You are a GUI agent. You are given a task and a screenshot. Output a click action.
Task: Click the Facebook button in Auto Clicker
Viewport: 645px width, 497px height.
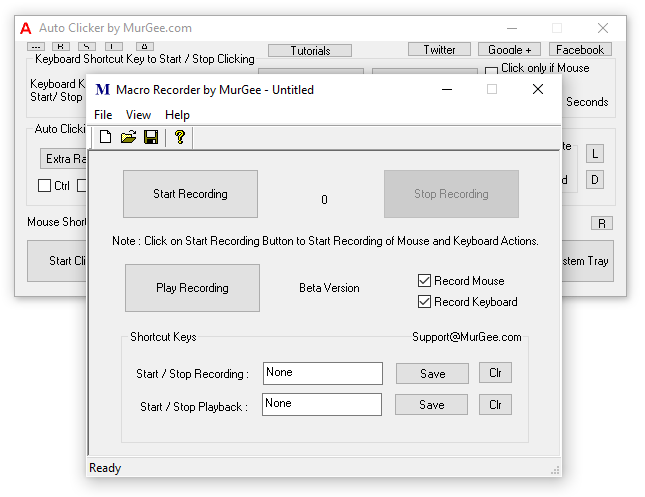pos(580,49)
